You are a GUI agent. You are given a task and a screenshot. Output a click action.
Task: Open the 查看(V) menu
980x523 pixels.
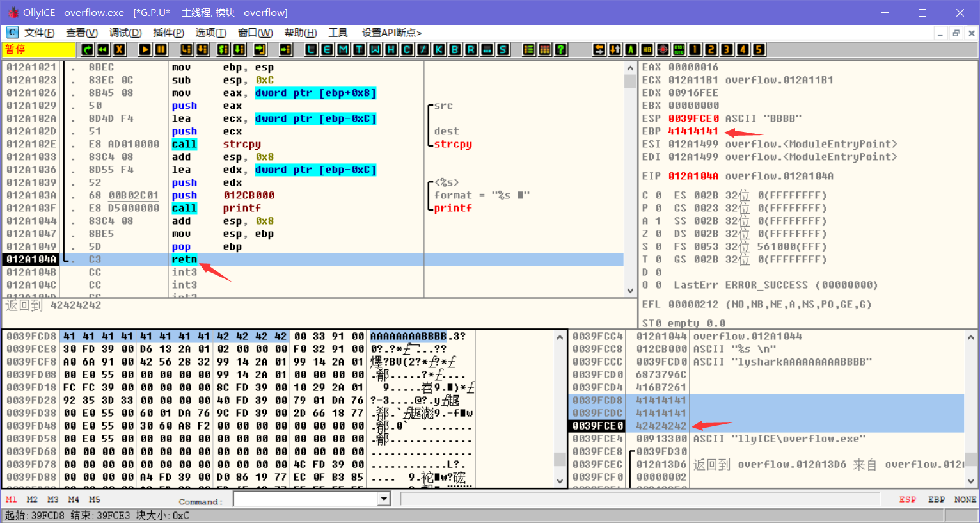pos(82,33)
